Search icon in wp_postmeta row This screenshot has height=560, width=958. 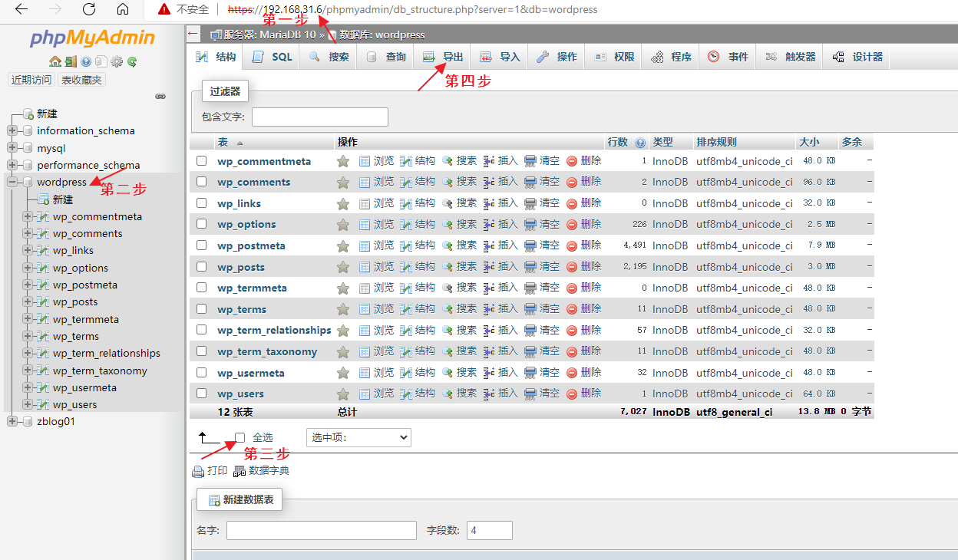coord(448,245)
